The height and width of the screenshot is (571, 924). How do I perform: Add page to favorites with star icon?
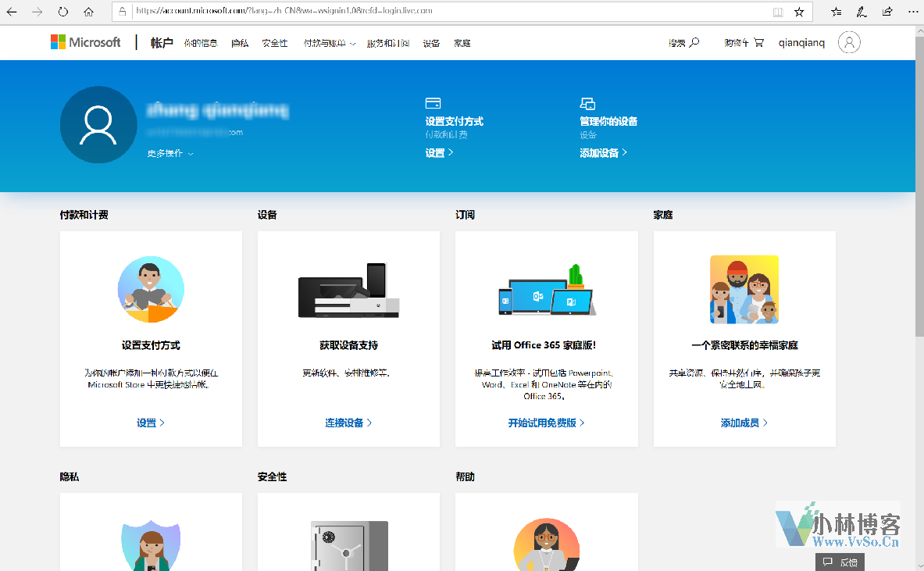click(799, 12)
